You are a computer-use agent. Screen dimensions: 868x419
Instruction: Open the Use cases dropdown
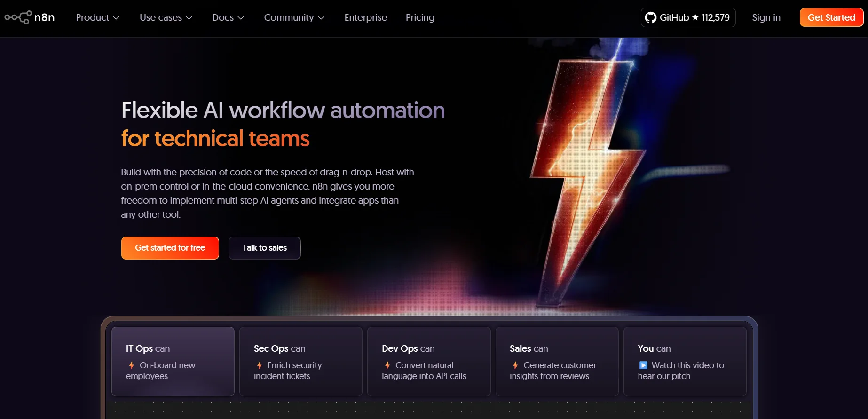(166, 17)
